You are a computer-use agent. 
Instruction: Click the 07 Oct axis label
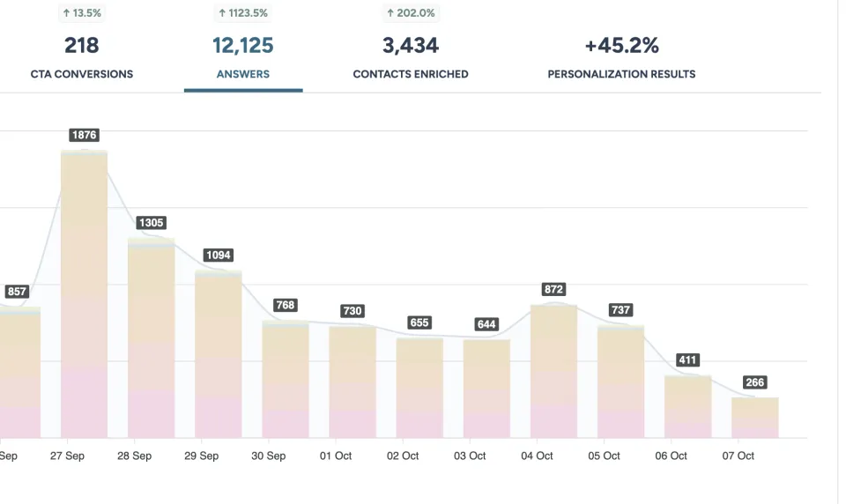point(738,456)
